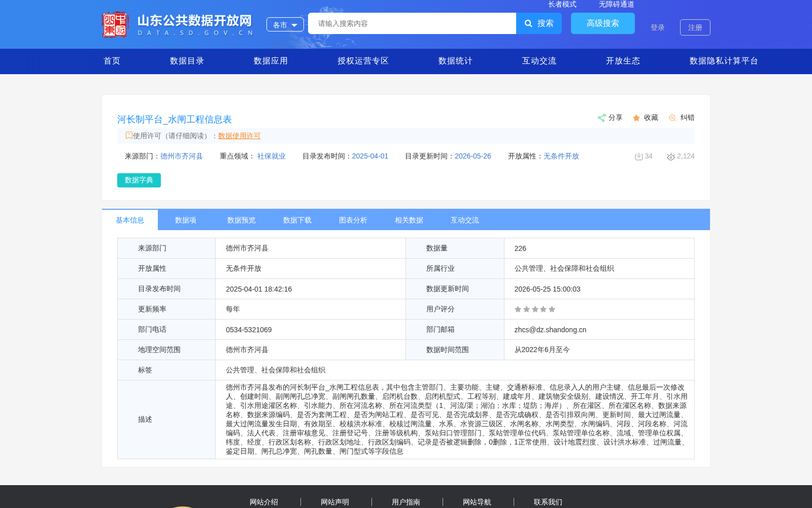
Task: Switch to the 互动交流 tab below dataset
Action: tap(465, 220)
